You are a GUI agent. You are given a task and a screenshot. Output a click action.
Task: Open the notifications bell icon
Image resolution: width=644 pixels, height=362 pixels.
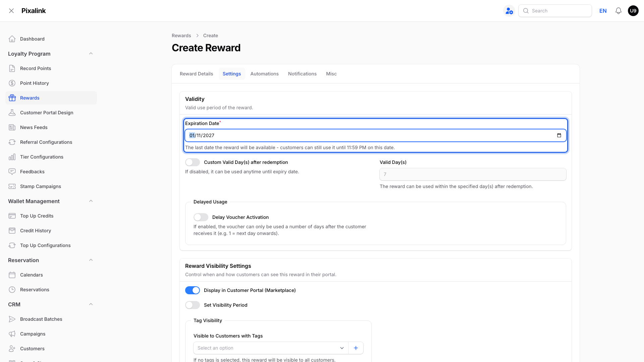pos(619,11)
